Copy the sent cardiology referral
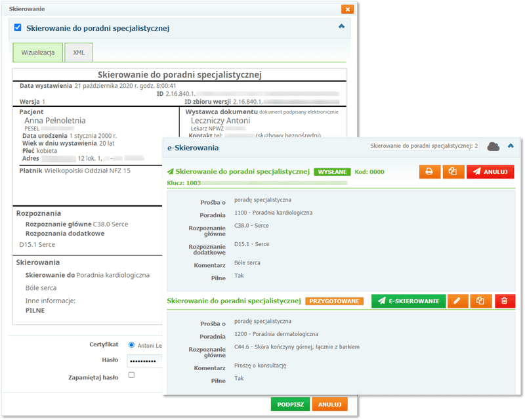 pos(453,172)
